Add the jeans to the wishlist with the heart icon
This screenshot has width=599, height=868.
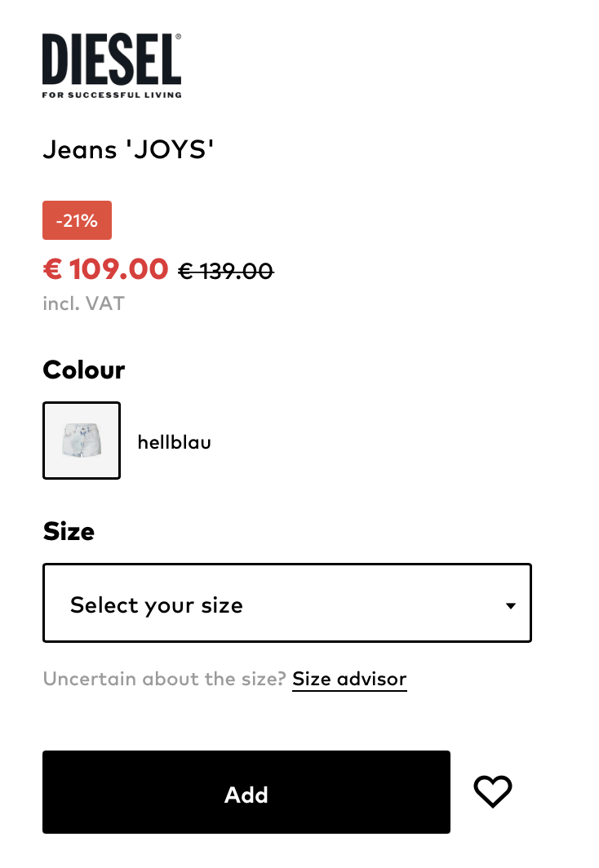coord(492,791)
